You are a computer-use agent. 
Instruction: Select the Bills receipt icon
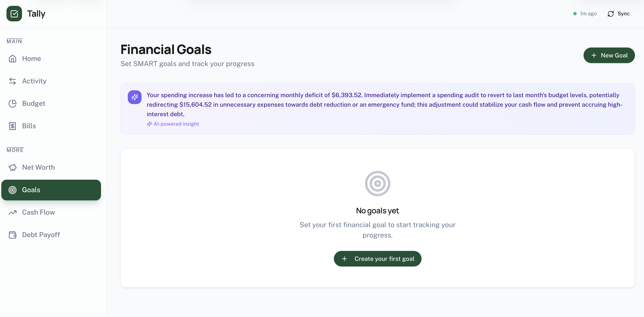(13, 126)
